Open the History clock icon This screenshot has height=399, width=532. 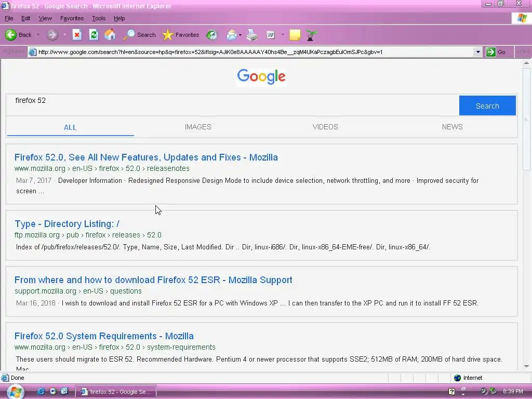(212, 35)
